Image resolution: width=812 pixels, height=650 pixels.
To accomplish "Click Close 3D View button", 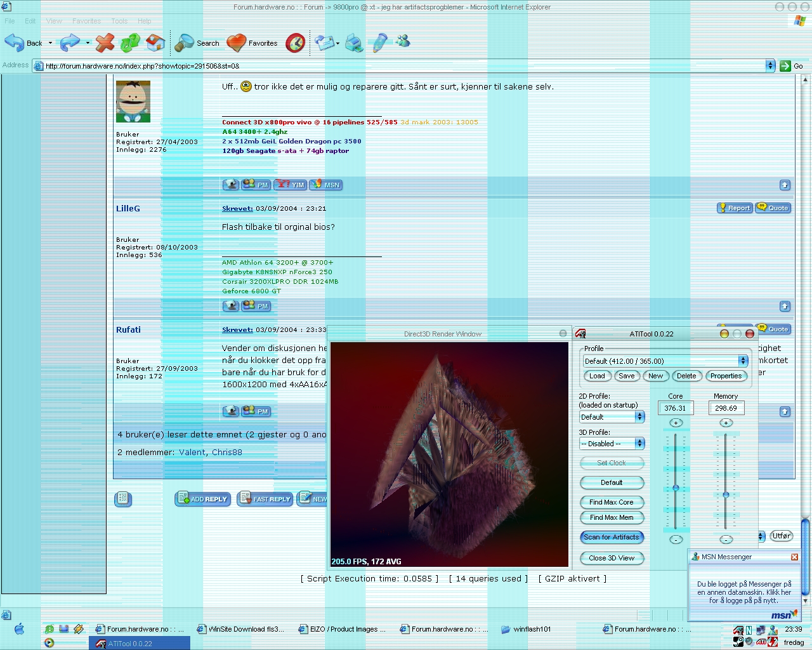I will pyautogui.click(x=612, y=558).
